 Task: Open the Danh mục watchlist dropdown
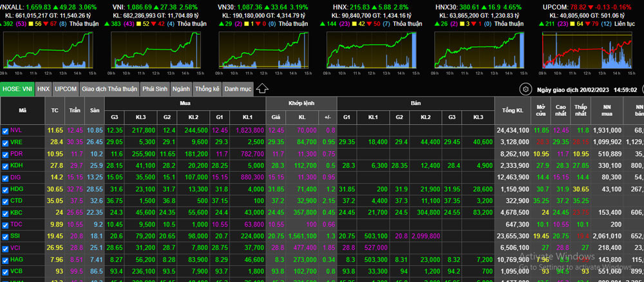pos(237,89)
